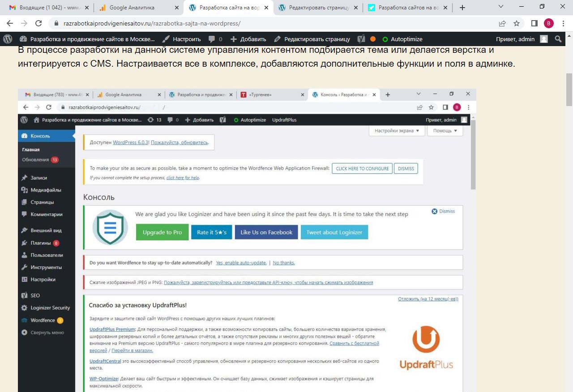
Task: Click "Редактировать страницу" with pencil in admin bar
Action: 312,39
